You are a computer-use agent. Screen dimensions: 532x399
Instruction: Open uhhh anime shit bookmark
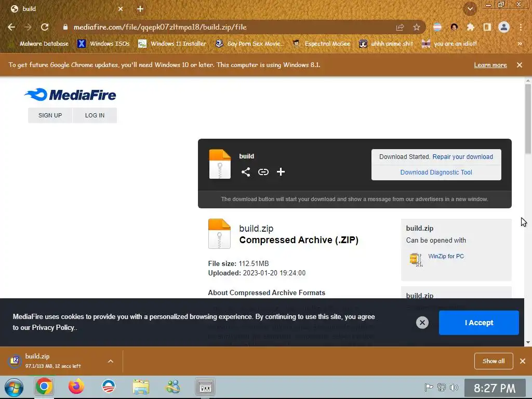coord(386,44)
